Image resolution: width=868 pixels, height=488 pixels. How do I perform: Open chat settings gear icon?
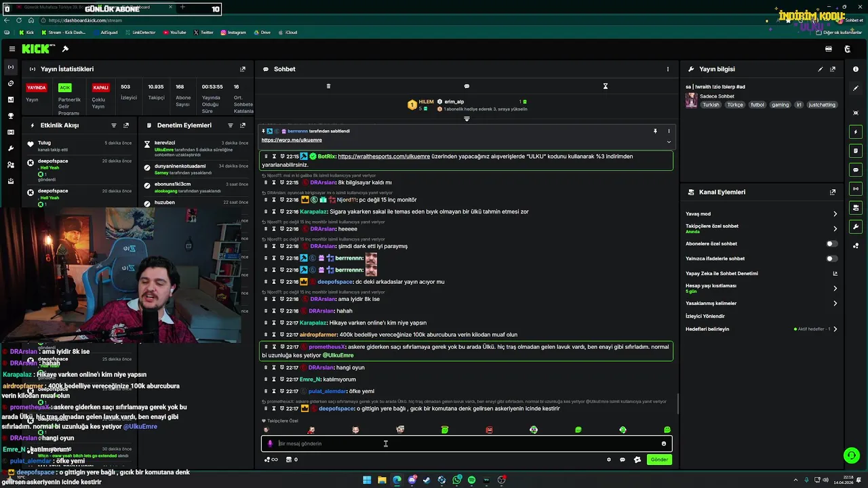pyautogui.click(x=608, y=460)
